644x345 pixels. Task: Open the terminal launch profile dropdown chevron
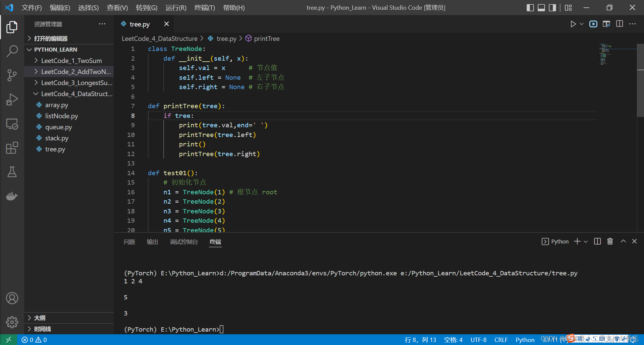coord(586,241)
